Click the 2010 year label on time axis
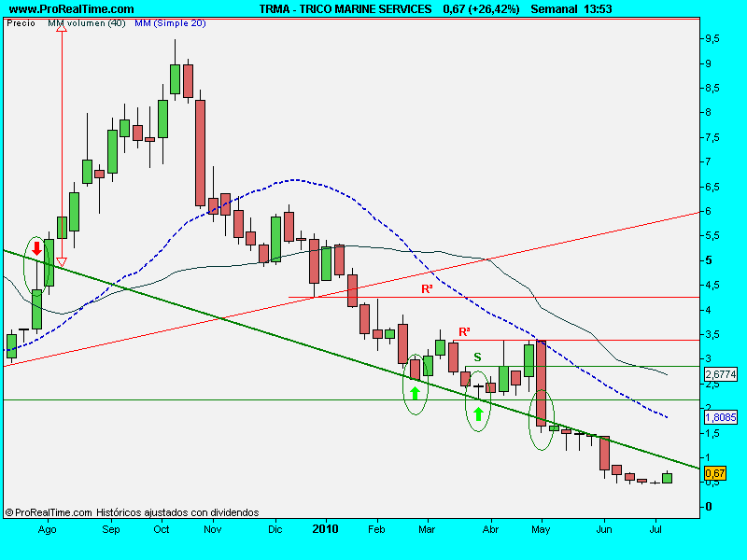747x560 pixels. point(325,529)
